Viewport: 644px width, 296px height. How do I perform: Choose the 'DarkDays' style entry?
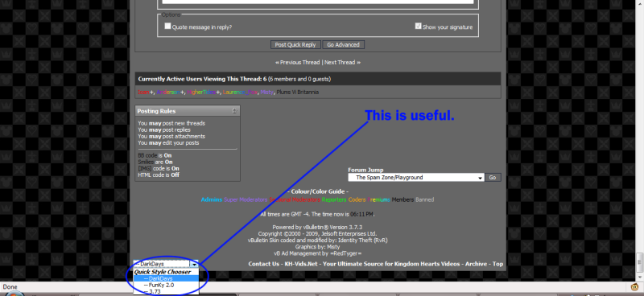point(167,278)
